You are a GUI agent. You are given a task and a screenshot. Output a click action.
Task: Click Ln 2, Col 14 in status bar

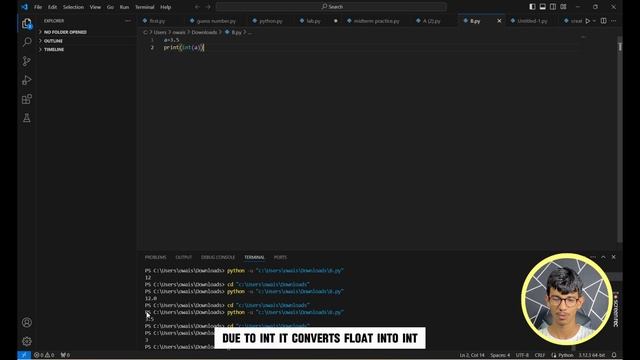click(x=472, y=355)
